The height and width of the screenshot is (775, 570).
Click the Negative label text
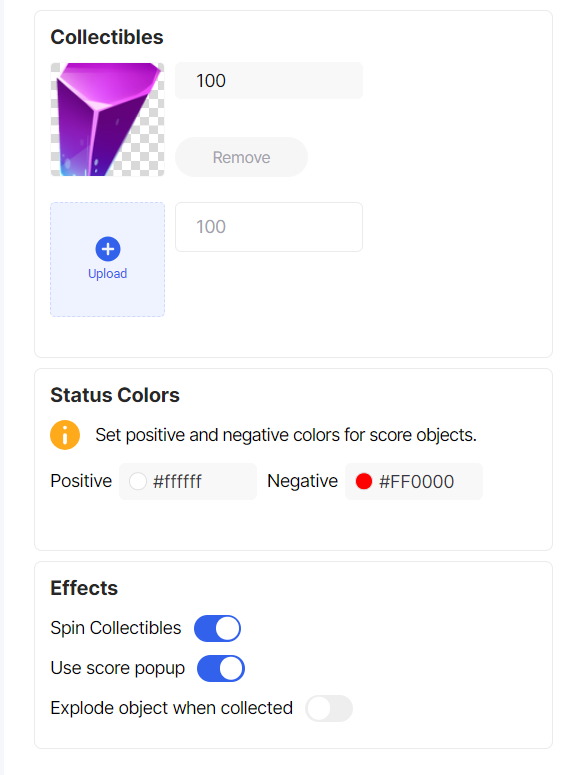303,481
